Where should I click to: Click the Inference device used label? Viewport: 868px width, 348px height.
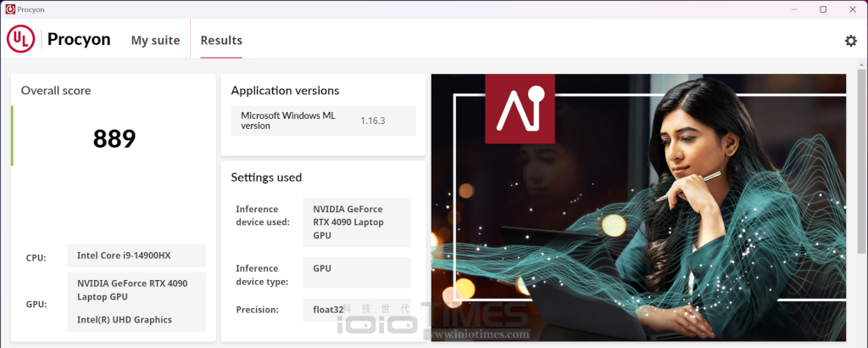263,216
